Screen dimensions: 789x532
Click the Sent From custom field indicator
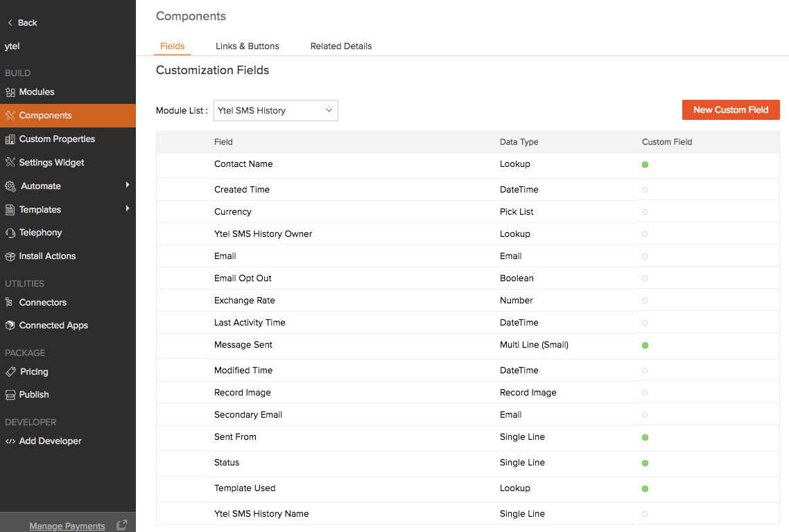(x=645, y=437)
